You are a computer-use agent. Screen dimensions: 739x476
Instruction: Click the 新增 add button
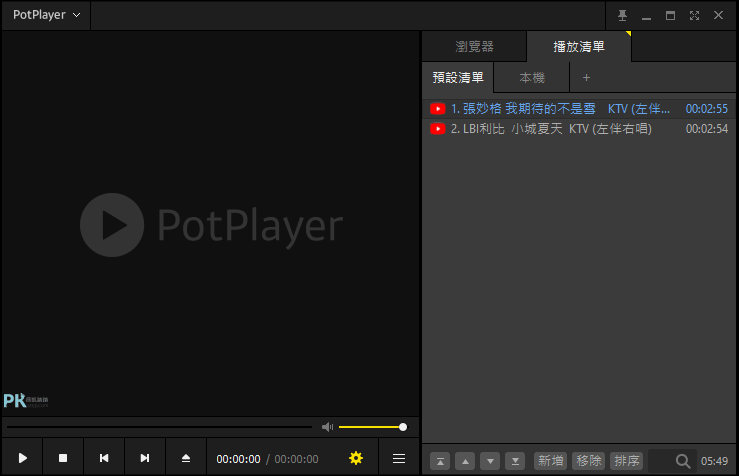click(x=550, y=460)
